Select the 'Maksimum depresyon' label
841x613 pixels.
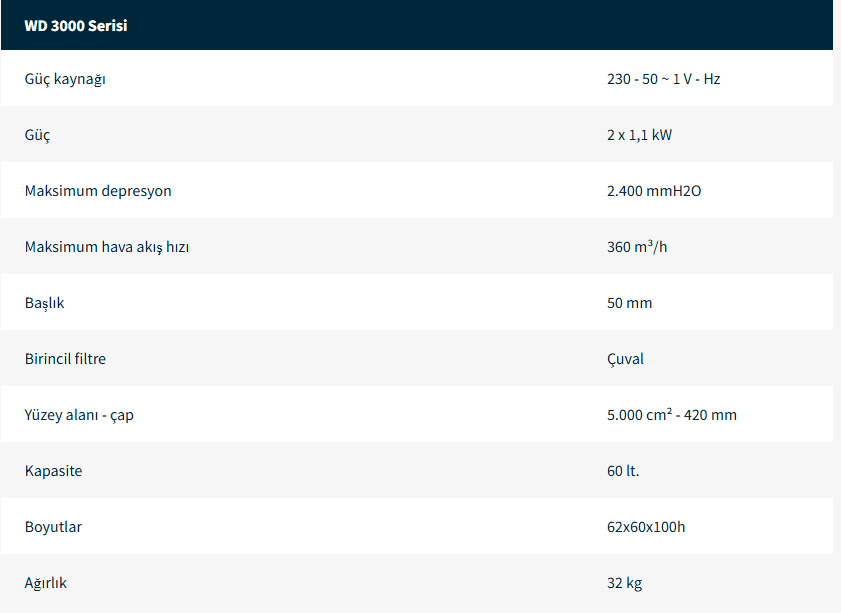pyautogui.click(x=98, y=191)
